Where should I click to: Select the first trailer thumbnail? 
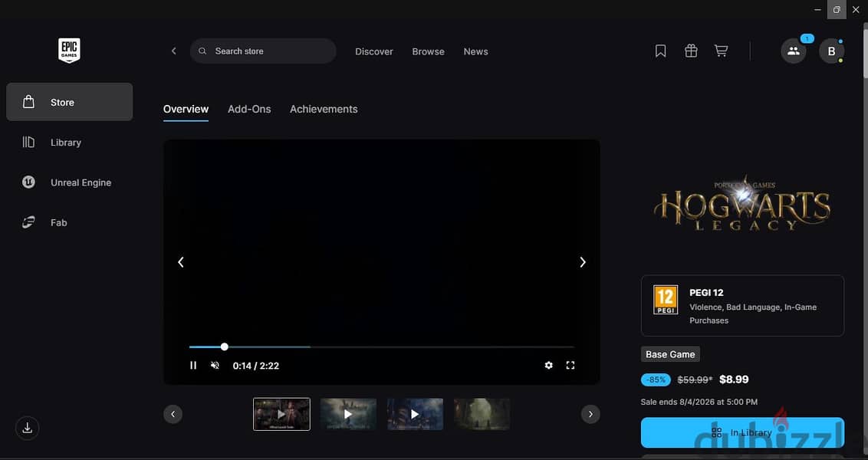point(281,413)
